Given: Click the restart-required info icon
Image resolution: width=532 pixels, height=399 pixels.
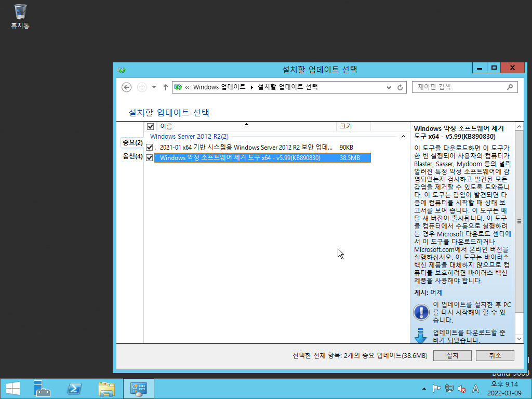Looking at the screenshot, I should click(x=421, y=312).
